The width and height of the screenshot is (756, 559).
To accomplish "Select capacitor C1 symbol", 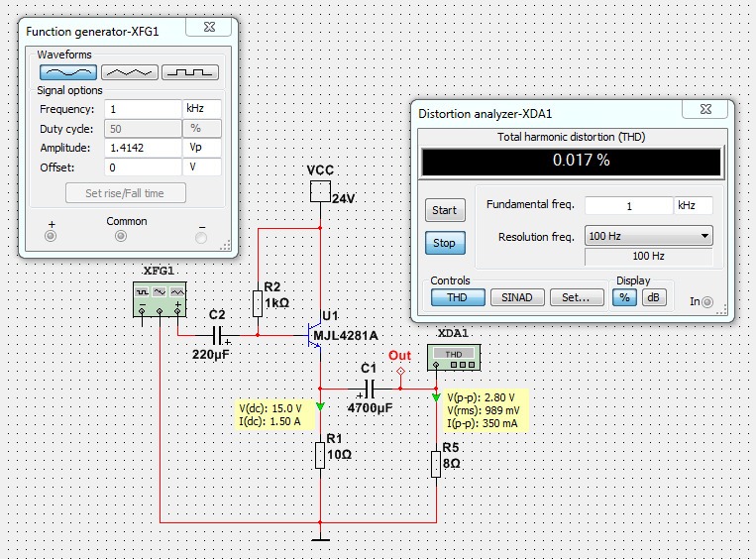I will tap(370, 389).
